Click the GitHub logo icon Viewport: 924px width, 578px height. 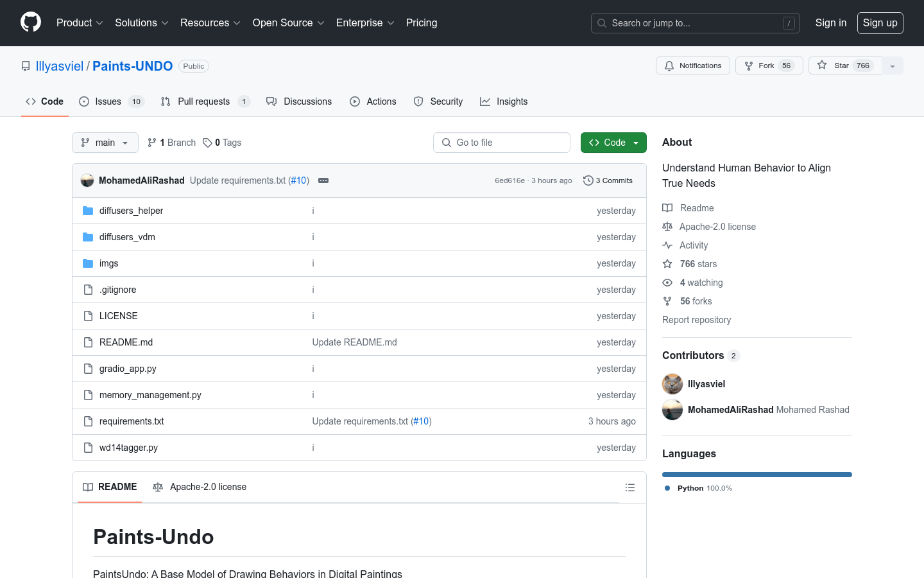click(x=31, y=22)
